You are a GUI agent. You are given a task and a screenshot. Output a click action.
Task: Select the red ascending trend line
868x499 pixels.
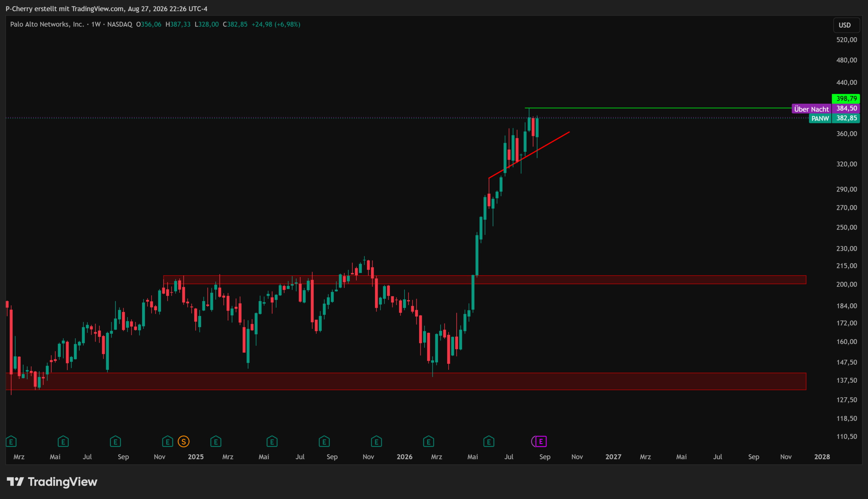coord(529,155)
